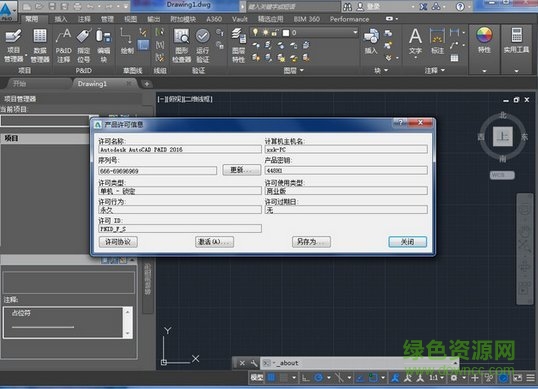Screen dimensions: 538x389
Task: Switch to the A360 ribbon tab
Action: click(214, 19)
